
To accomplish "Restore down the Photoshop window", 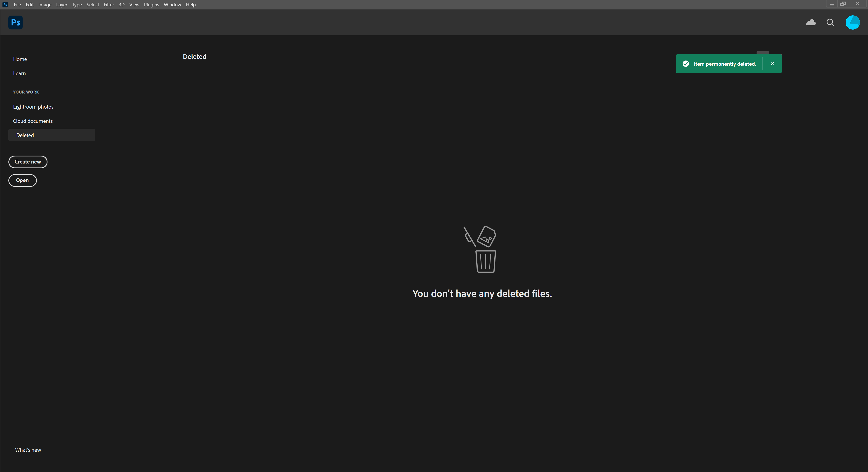I will click(843, 4).
